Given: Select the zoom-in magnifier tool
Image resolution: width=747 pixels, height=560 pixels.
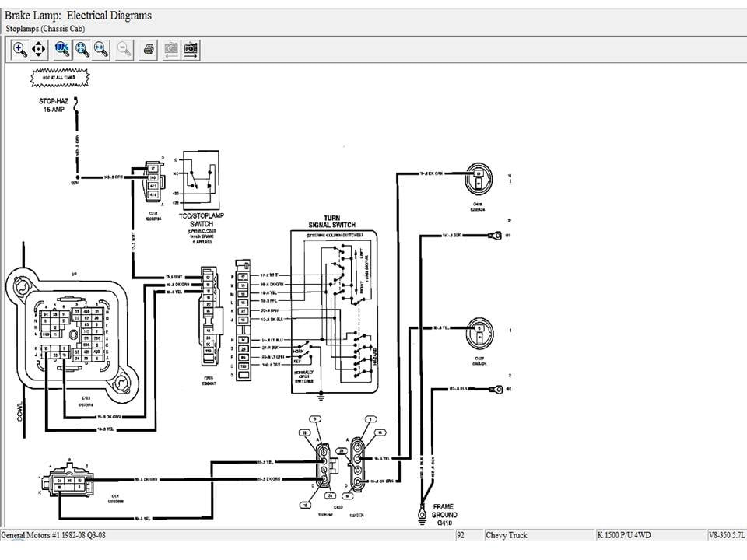Looking at the screenshot, I should pyautogui.click(x=19, y=49).
